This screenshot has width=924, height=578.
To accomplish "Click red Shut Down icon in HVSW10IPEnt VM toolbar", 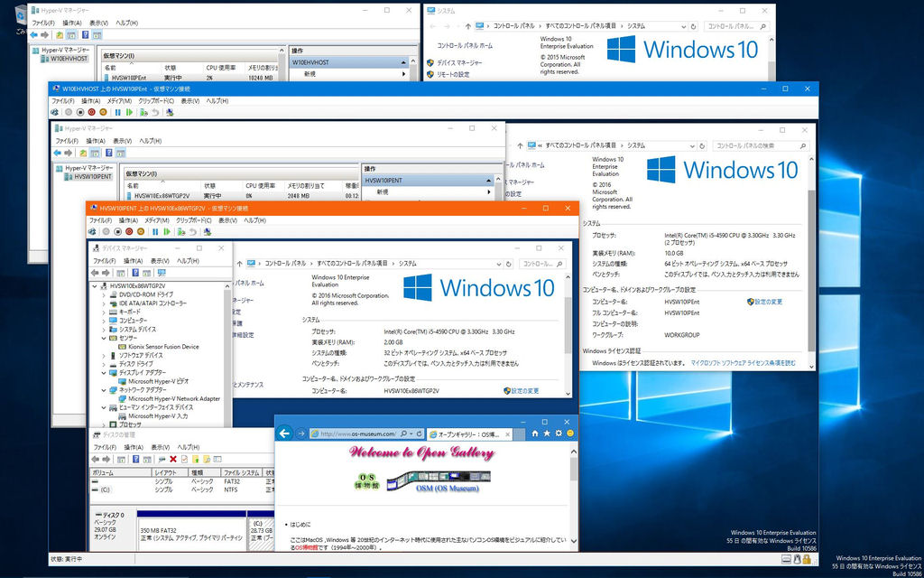I will click(x=91, y=112).
